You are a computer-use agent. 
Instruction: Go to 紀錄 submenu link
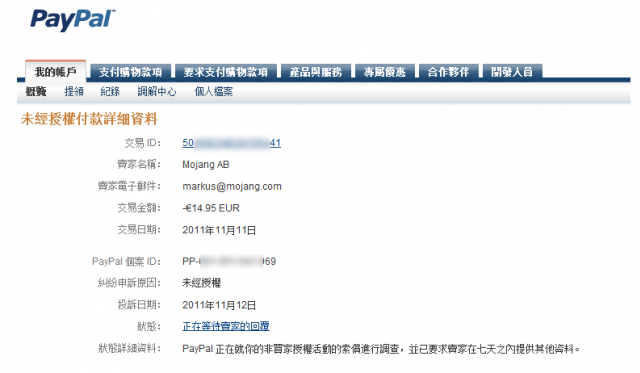(x=110, y=91)
